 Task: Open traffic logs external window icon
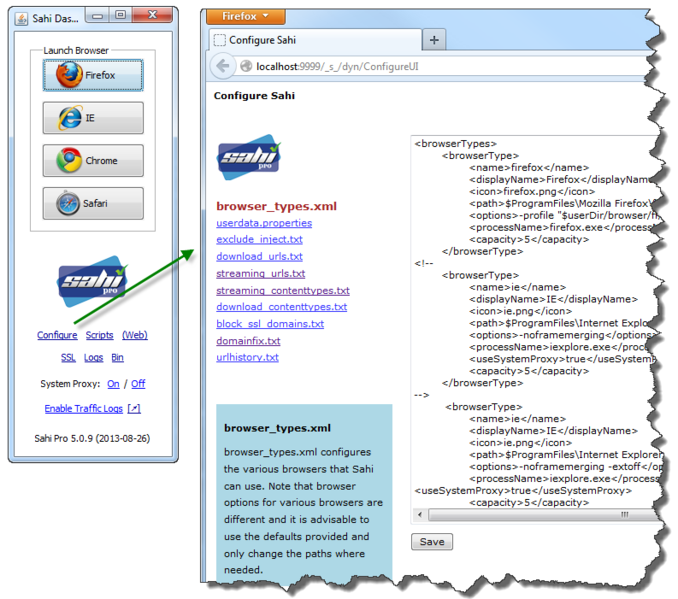click(x=134, y=409)
